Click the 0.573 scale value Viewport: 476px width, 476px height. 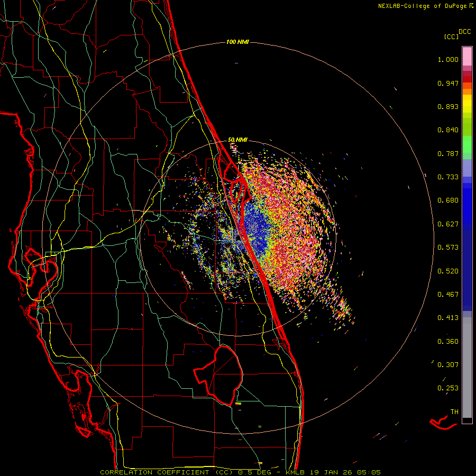[448, 248]
